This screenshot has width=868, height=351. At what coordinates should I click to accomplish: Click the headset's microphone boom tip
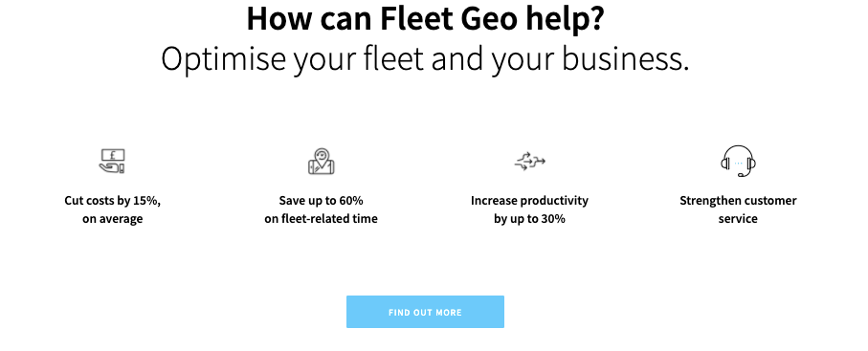(742, 175)
